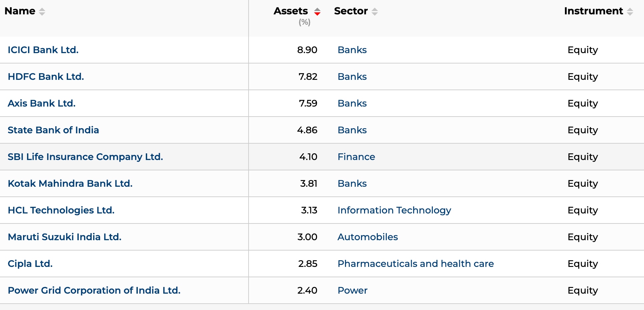Screen dimensions: 644x310
Task: Select the Automobiles sector link
Action: click(367, 237)
